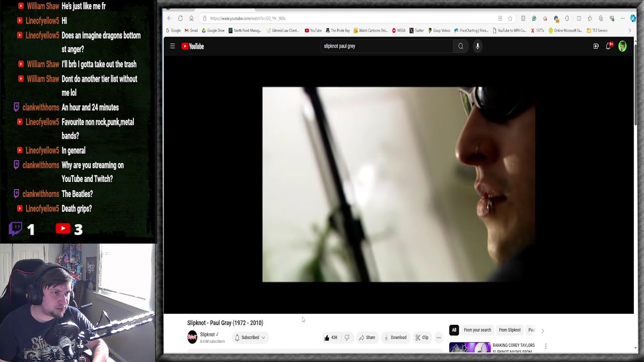644x362 pixels.
Task: Click the chat message 'The Beatles?'
Action: click(x=77, y=194)
